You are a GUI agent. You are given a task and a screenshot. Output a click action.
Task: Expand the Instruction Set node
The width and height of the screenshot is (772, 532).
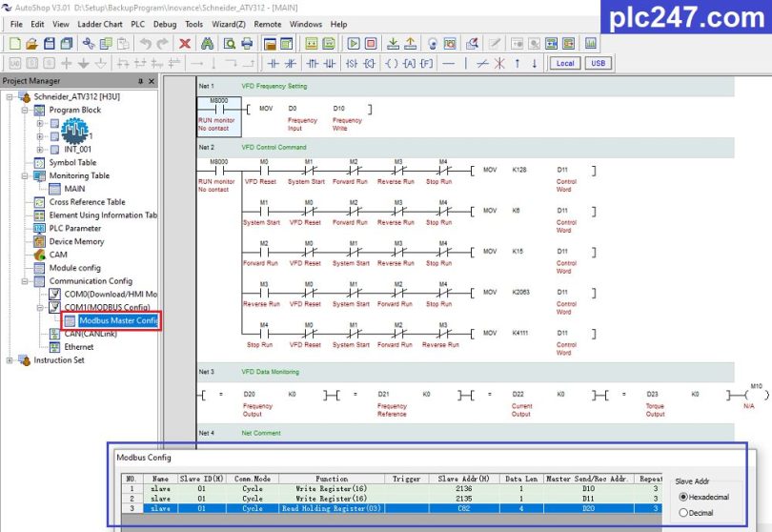(10, 360)
